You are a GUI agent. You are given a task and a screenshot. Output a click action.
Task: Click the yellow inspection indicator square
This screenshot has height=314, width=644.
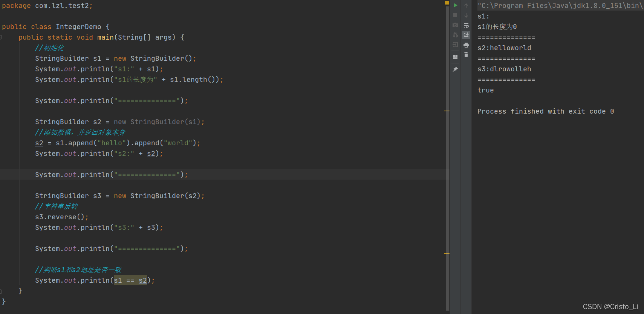[x=447, y=3]
